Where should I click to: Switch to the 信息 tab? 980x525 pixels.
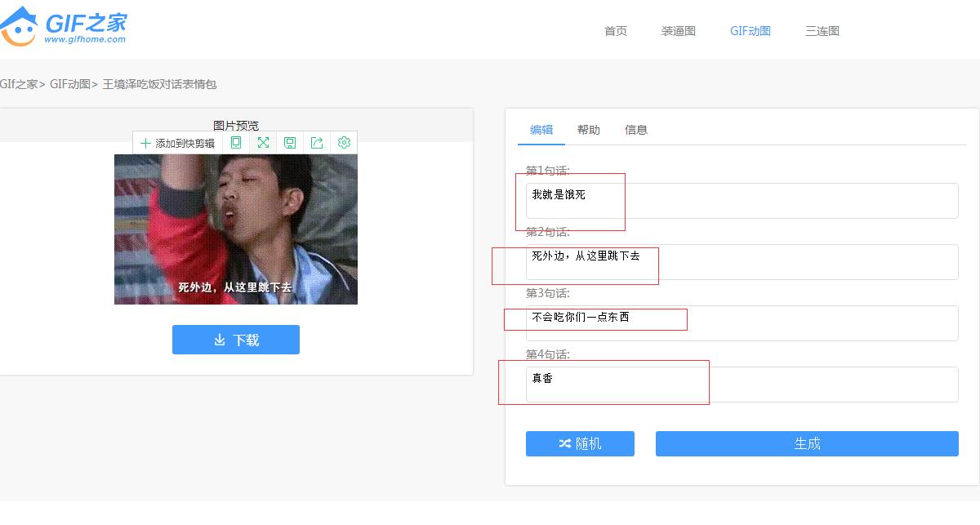tap(636, 130)
